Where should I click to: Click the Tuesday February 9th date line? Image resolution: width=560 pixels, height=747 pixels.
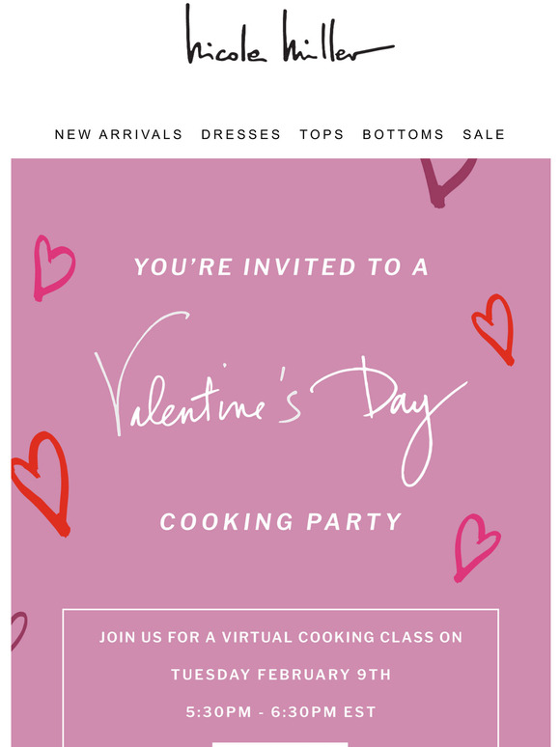pyautogui.click(x=281, y=675)
